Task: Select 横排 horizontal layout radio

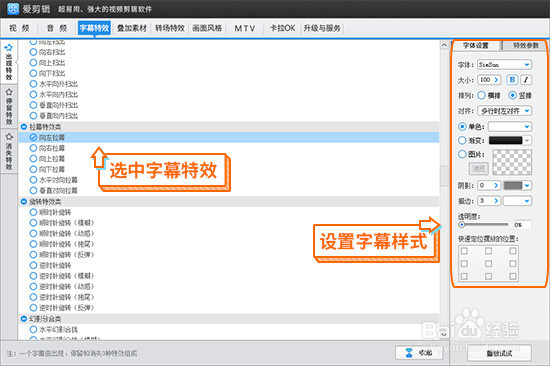Action: tap(481, 95)
